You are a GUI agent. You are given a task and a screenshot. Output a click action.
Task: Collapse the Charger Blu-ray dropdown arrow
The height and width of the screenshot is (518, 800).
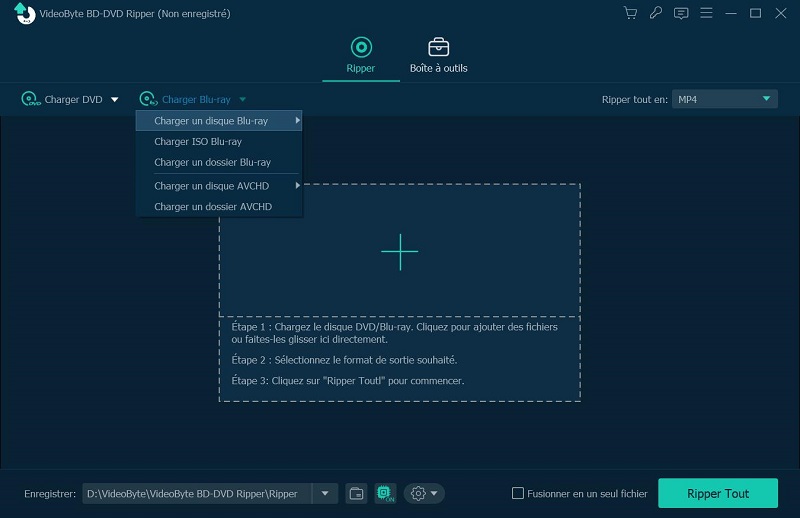pyautogui.click(x=242, y=100)
